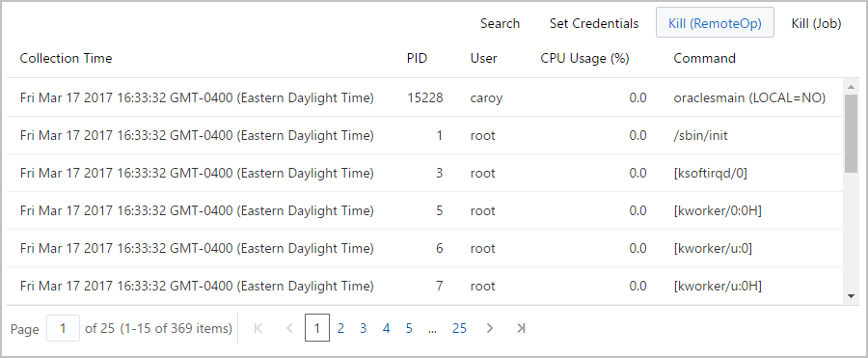Go to first page pagination icon
This screenshot has height=358, width=868.
(258, 328)
